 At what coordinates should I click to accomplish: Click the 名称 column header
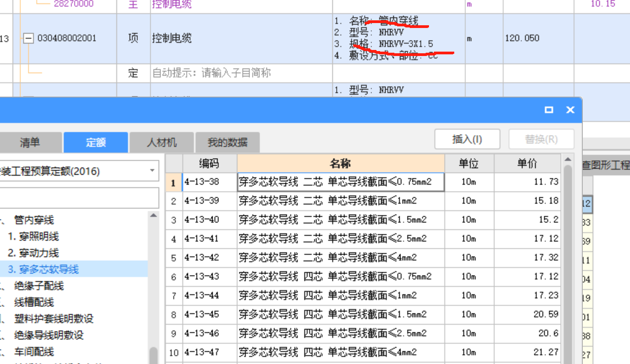pos(341,164)
